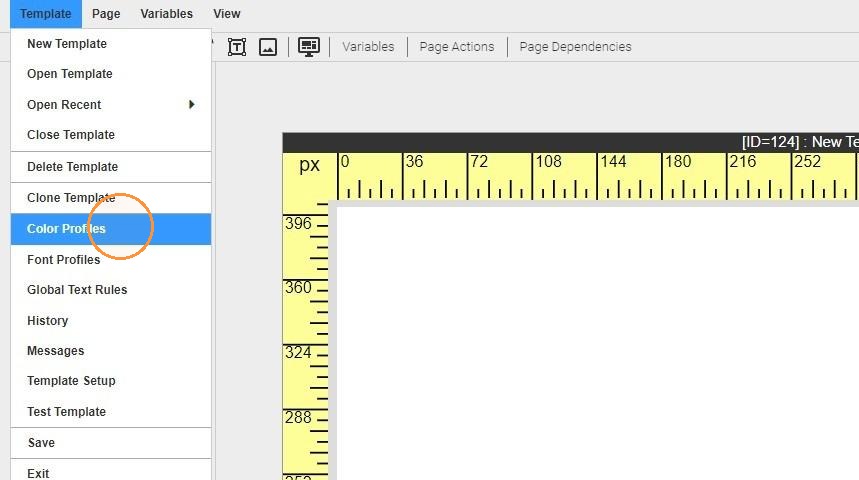Choose Clone Template
The image size is (859, 480).
click(x=111, y=198)
